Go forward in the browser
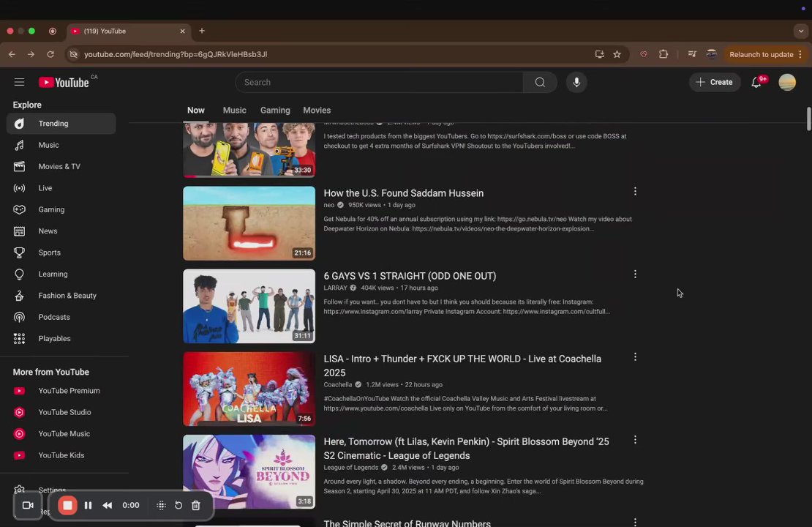The width and height of the screenshot is (812, 527). coord(31,54)
